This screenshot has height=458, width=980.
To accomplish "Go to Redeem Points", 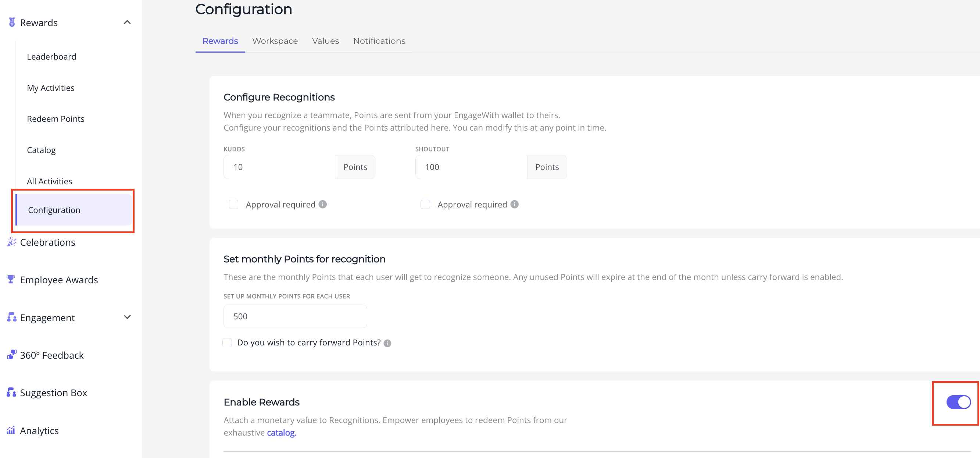I will coord(56,119).
